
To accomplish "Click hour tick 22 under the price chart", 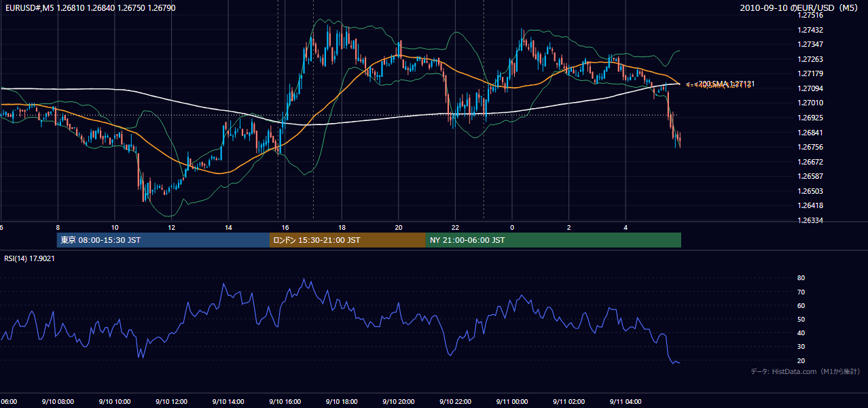I will click(455, 228).
